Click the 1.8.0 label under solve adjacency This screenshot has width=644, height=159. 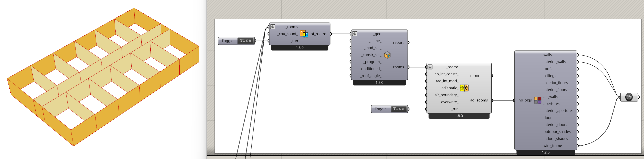click(x=459, y=116)
